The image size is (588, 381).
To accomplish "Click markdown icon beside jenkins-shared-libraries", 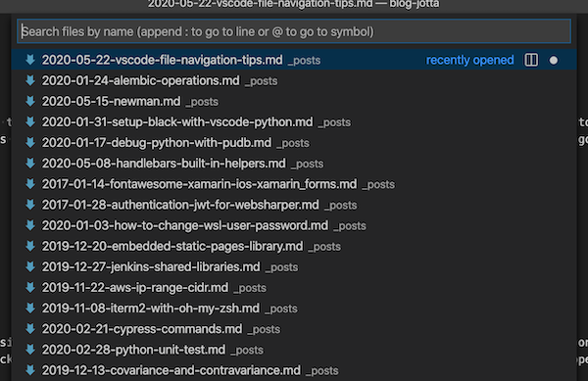I will 30,266.
